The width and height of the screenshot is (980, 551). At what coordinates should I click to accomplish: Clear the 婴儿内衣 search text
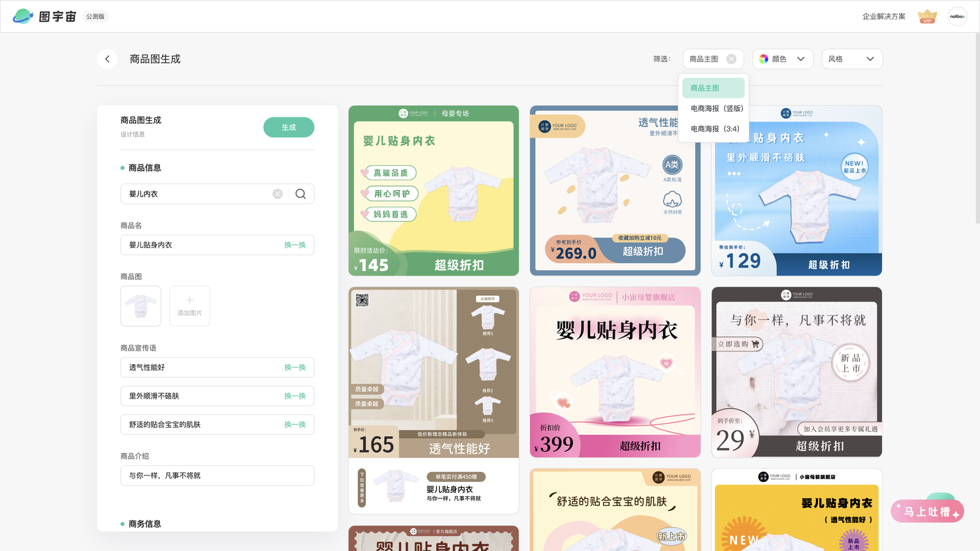(278, 194)
